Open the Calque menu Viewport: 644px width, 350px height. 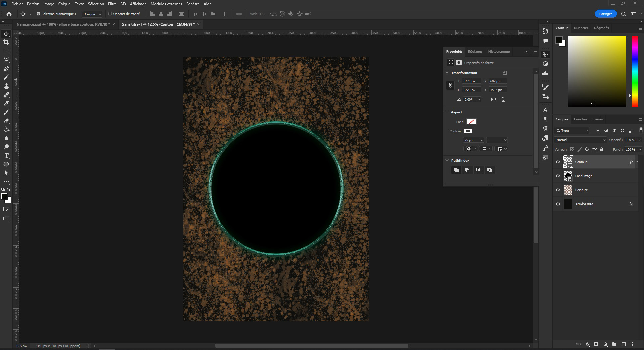pyautogui.click(x=64, y=4)
